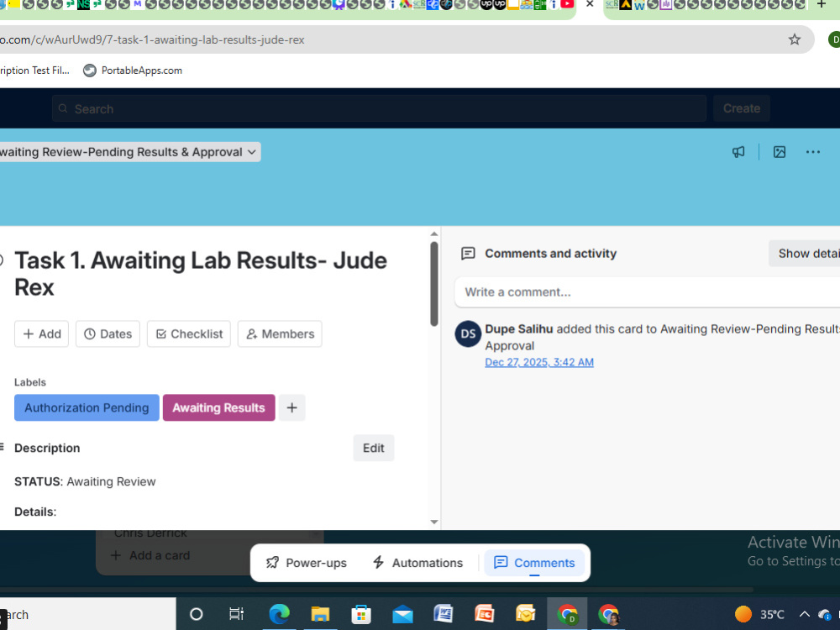Click the Trello search field
The width and height of the screenshot is (840, 630).
379,108
